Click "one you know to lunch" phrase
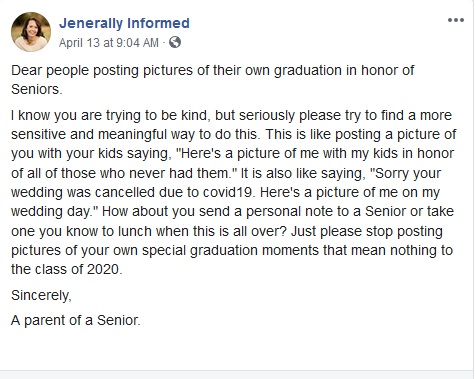Image resolution: width=475 pixels, height=379 pixels. pyautogui.click(x=81, y=231)
